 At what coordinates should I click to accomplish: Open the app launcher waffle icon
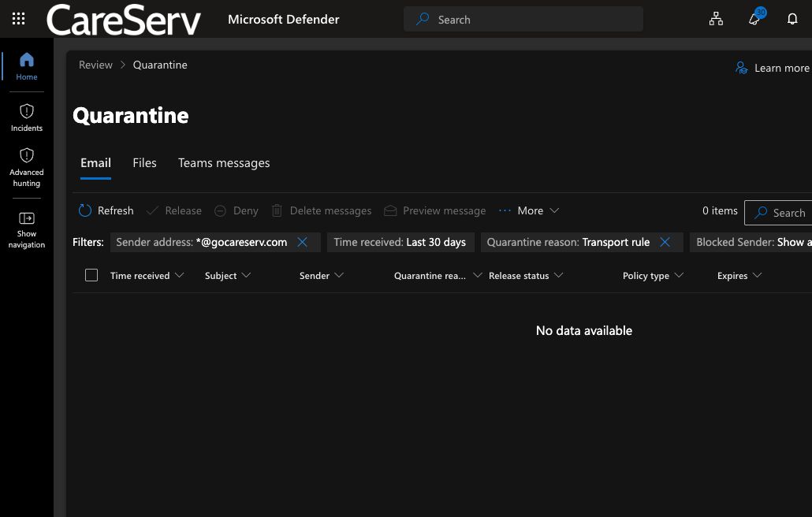tap(19, 19)
